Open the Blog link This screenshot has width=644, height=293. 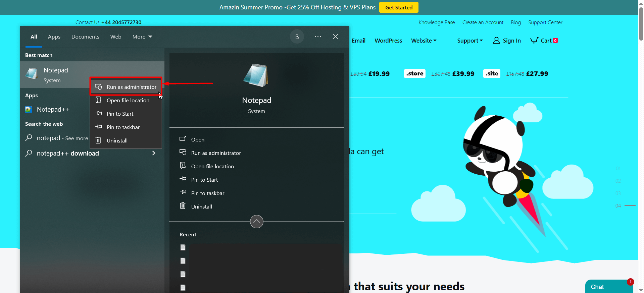(x=516, y=22)
